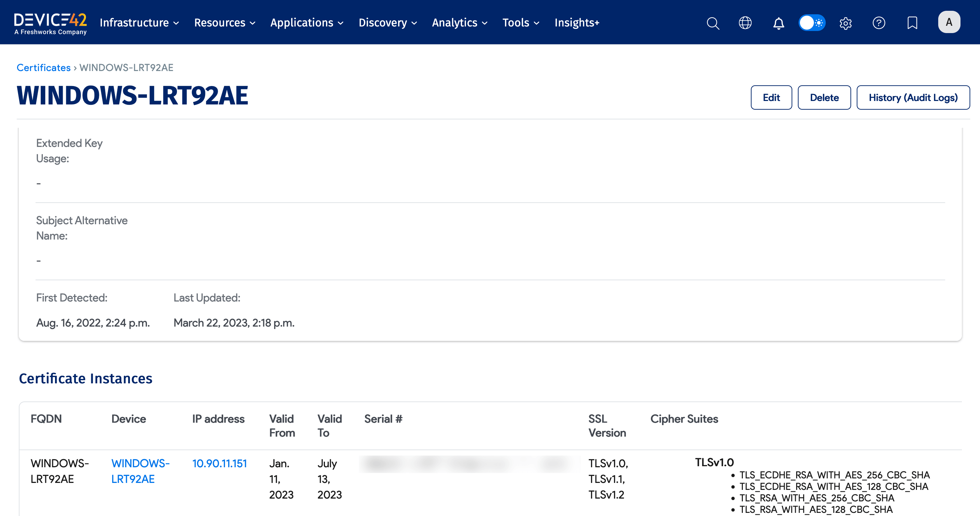Expand the Resources dropdown menu
Viewport: 980px width, 516px height.
(x=225, y=23)
